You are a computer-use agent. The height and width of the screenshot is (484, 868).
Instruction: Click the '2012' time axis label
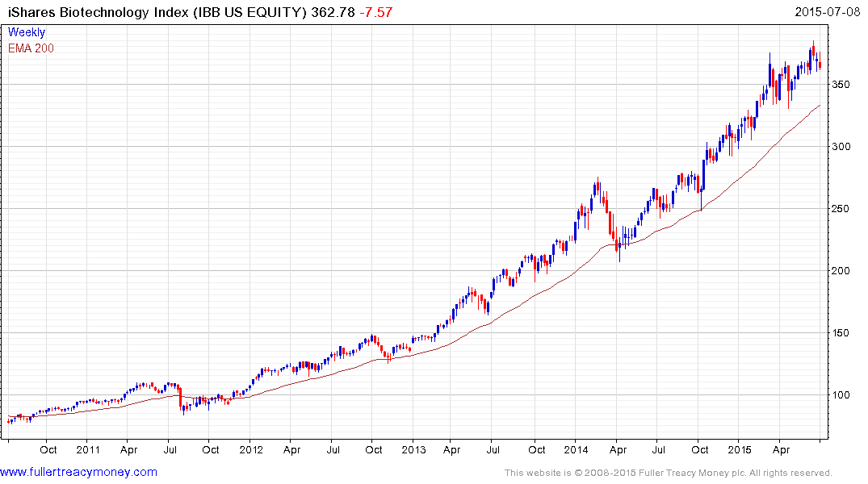(x=251, y=449)
